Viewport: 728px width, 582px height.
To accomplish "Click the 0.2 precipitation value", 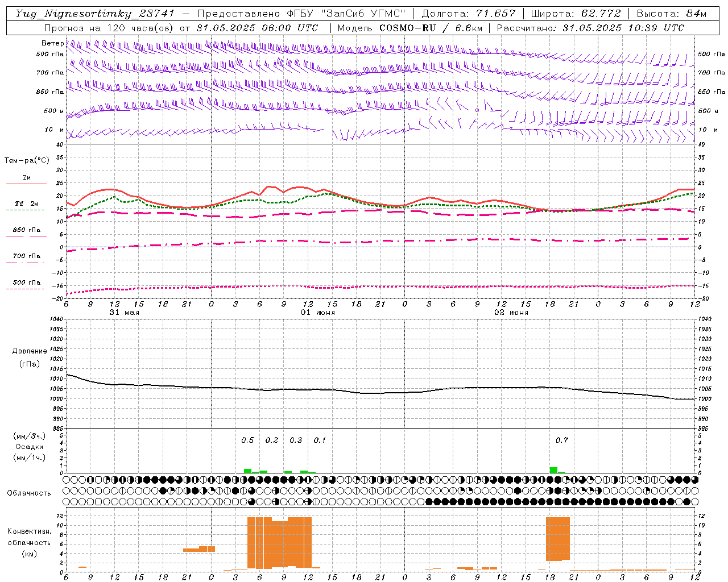I will point(272,440).
